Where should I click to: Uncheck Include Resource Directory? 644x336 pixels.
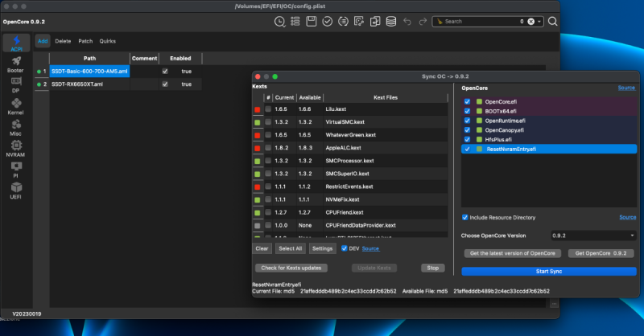(x=465, y=217)
